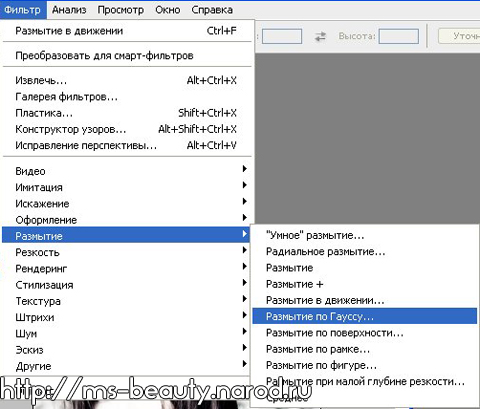The image size is (480, 409).
Task: Open Исправление перспективы
Action: coord(127,145)
